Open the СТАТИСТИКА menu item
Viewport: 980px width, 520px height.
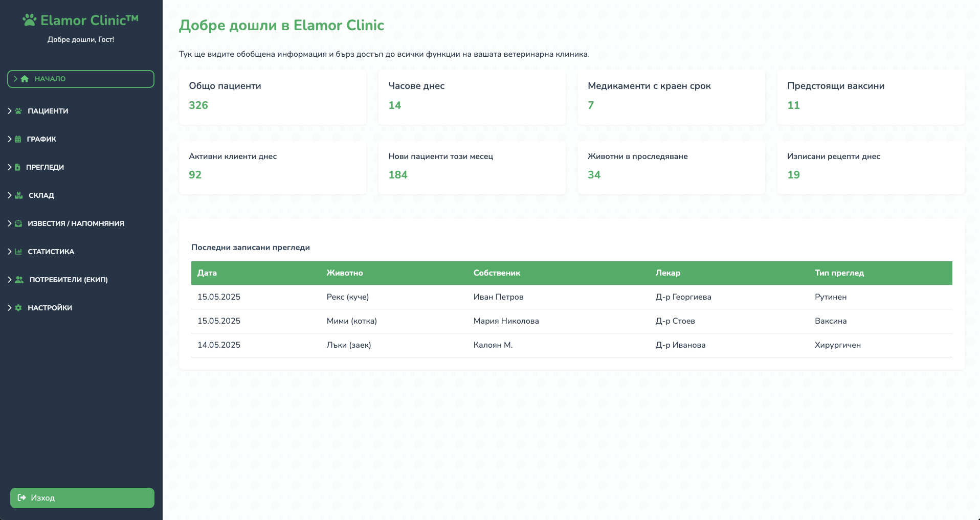click(x=51, y=252)
